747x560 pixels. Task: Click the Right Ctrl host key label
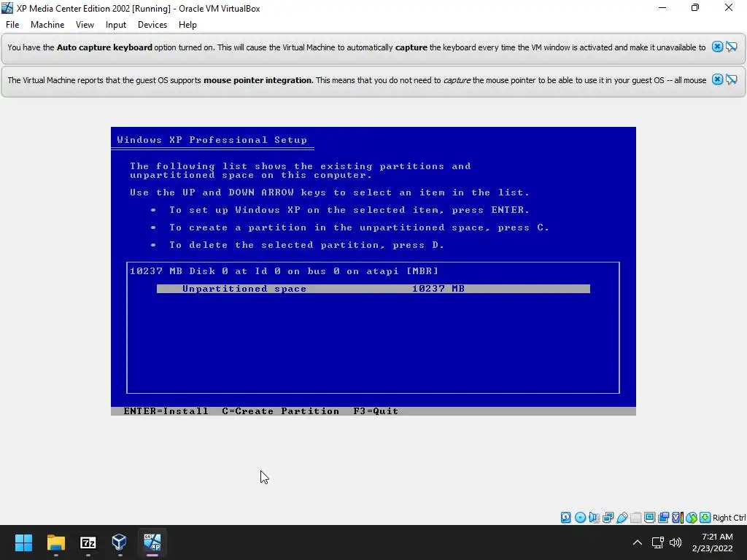[729, 518]
